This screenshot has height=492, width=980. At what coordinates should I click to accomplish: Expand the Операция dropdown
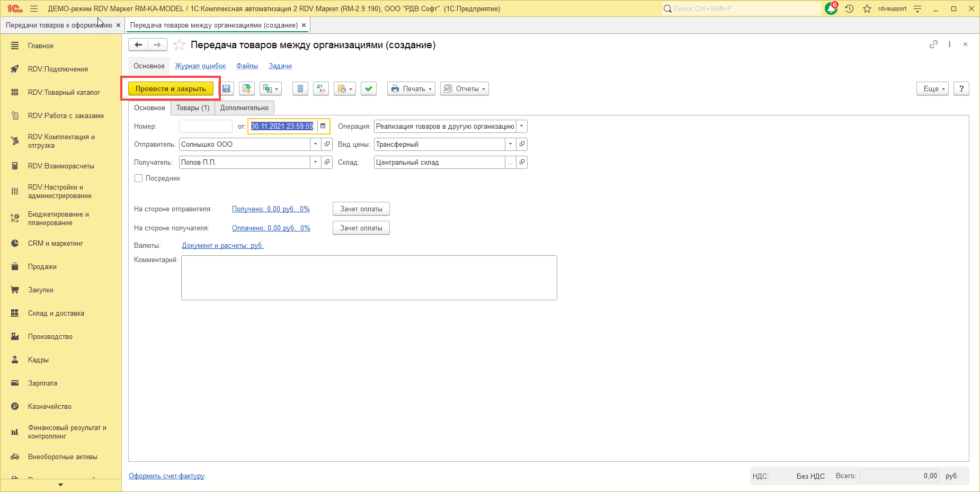pos(522,126)
